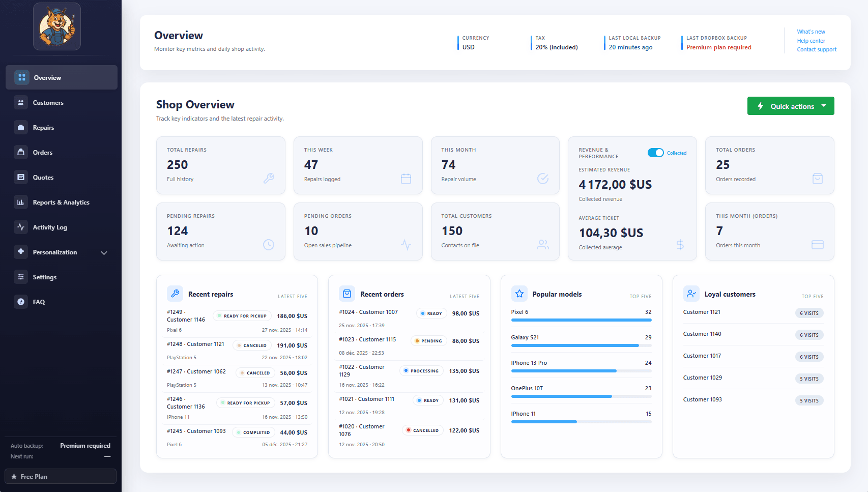Image resolution: width=868 pixels, height=492 pixels.
Task: Click the wrench icon on Total Repairs card
Action: pyautogui.click(x=269, y=179)
